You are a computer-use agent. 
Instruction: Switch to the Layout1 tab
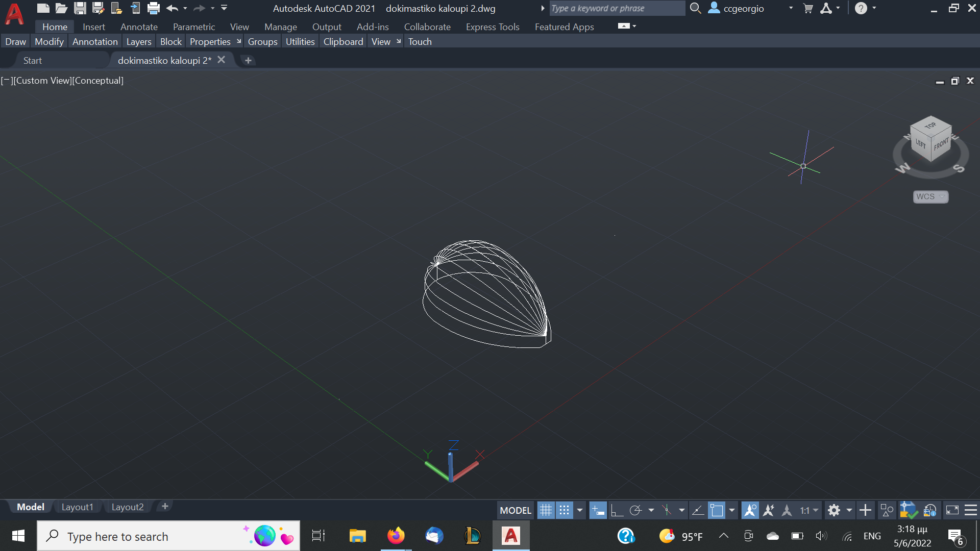pyautogui.click(x=77, y=507)
